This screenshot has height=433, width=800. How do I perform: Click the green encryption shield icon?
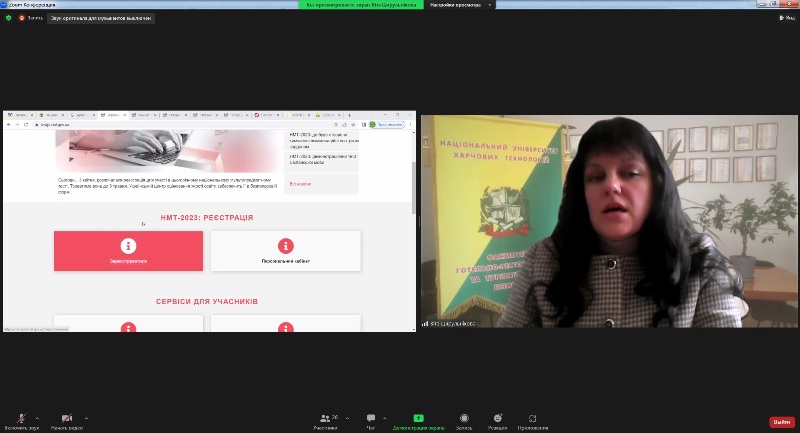tap(8, 18)
